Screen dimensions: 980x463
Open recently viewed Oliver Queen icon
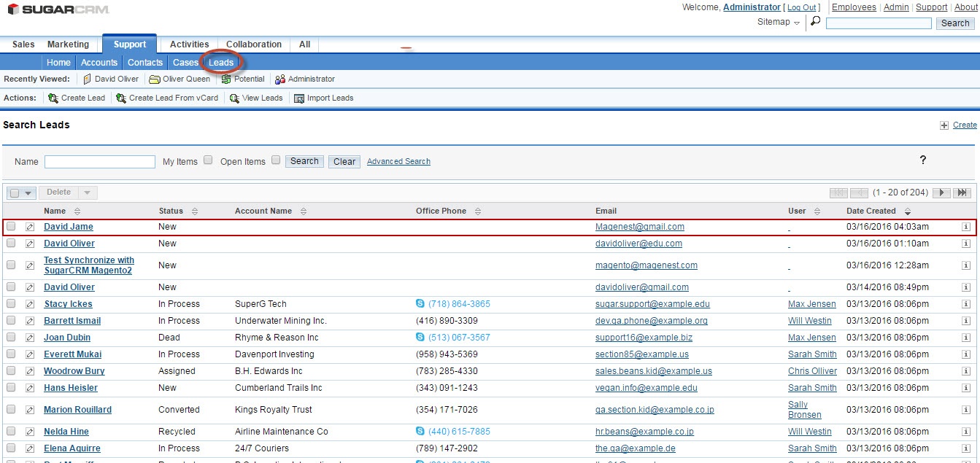[155, 79]
